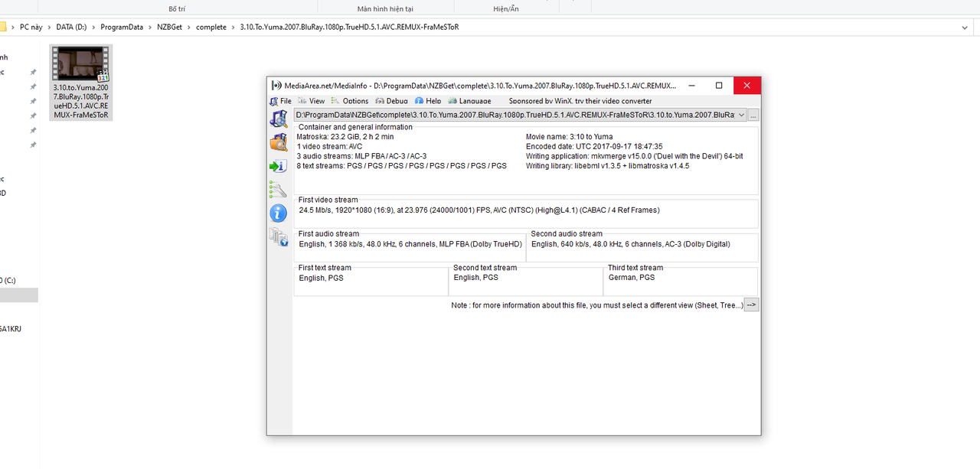The width and height of the screenshot is (980, 469).
Task: Click the MediaInfo title bar app icon
Action: pyautogui.click(x=276, y=86)
